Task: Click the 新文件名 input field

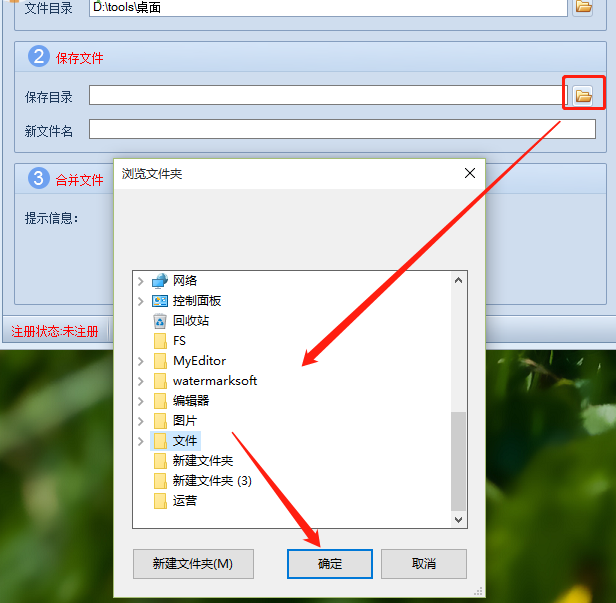Action: (x=342, y=129)
